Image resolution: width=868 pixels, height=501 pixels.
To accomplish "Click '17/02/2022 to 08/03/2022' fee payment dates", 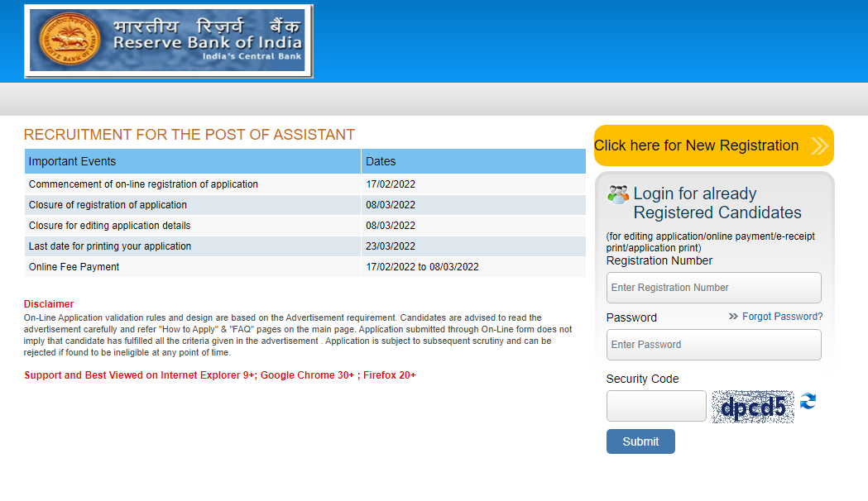I will tap(422, 266).
